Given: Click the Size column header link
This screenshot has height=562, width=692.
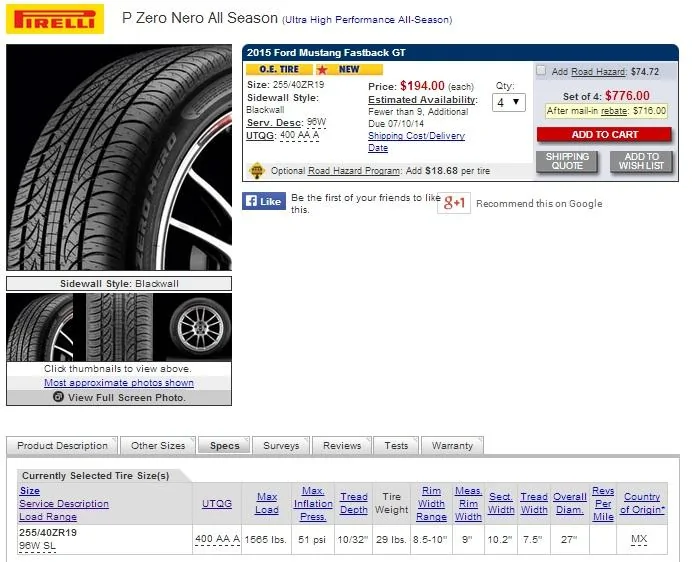Looking at the screenshot, I should (30, 491).
